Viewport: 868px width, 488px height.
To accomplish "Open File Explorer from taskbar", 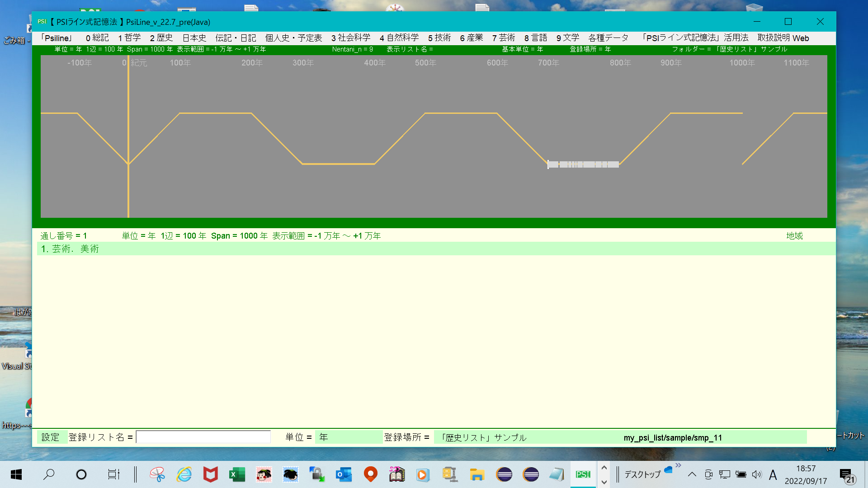I will [x=477, y=474].
